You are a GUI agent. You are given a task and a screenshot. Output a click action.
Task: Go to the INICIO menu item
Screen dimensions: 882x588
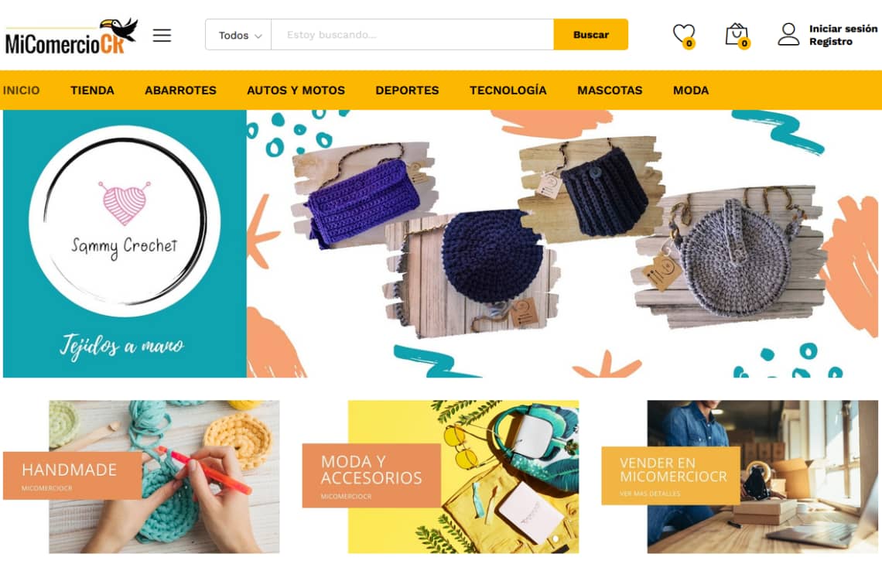coord(22,90)
